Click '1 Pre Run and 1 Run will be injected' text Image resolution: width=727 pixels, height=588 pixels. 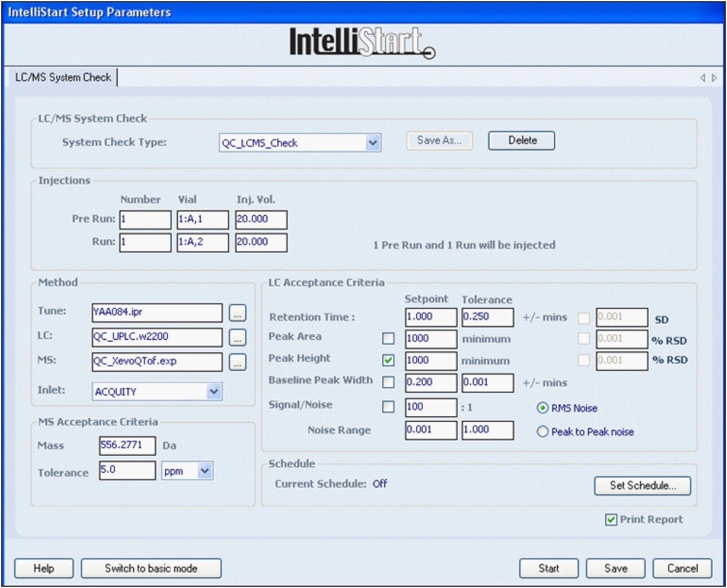[x=464, y=245]
